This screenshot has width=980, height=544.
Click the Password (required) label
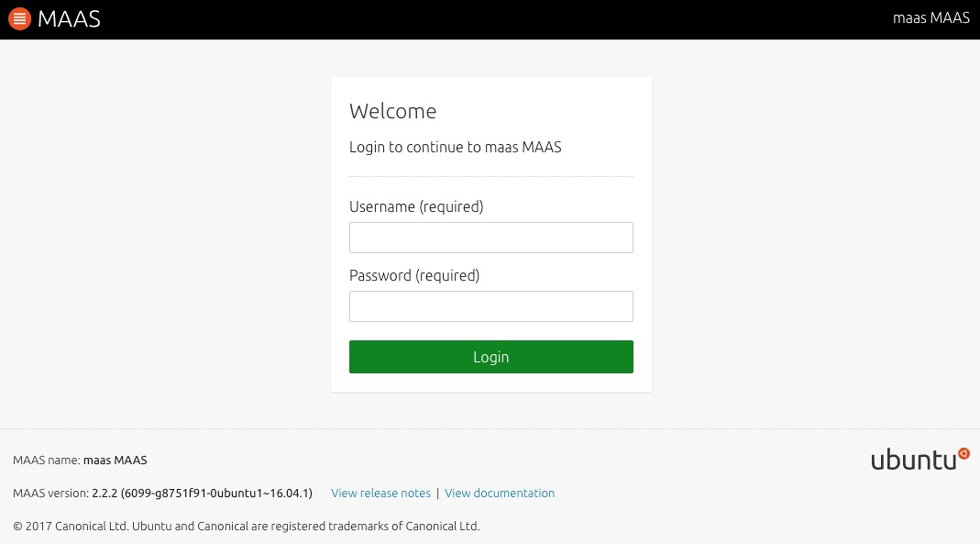(x=413, y=275)
